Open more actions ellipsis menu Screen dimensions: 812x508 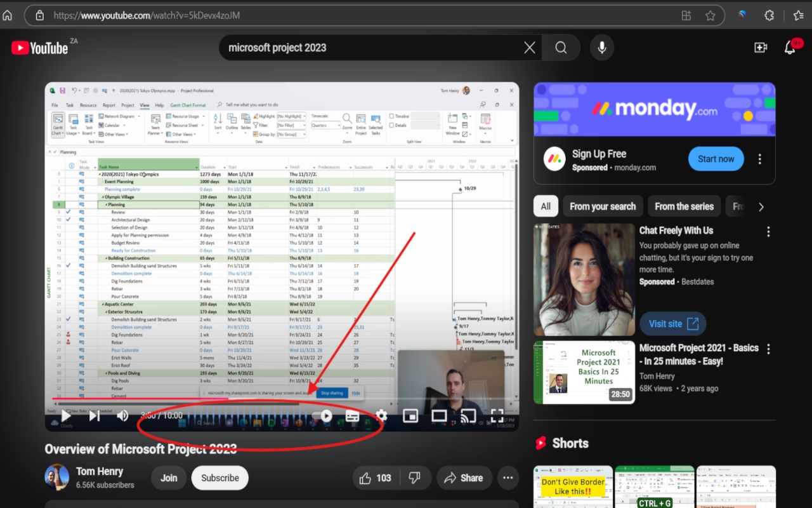click(x=508, y=478)
